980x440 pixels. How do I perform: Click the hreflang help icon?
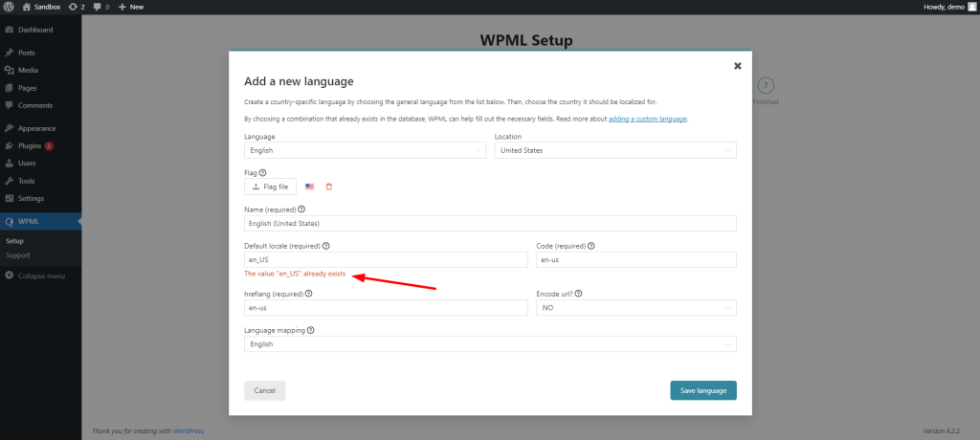(x=309, y=293)
